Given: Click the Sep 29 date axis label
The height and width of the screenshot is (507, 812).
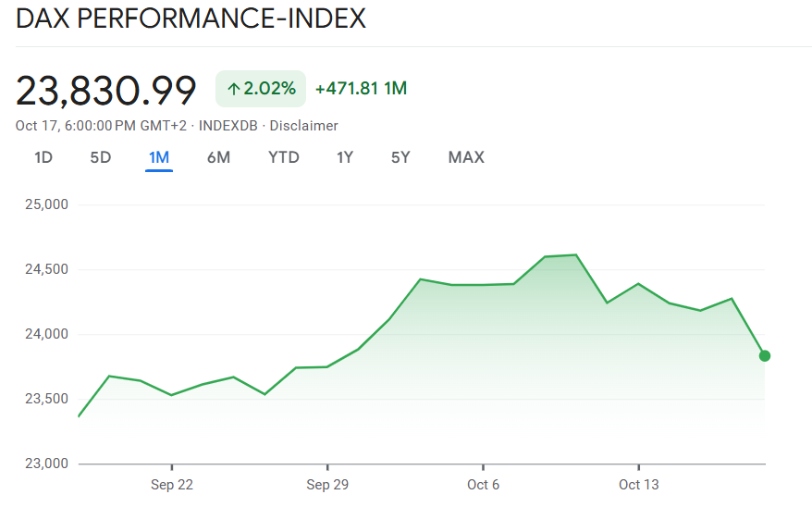Looking at the screenshot, I should 327,485.
